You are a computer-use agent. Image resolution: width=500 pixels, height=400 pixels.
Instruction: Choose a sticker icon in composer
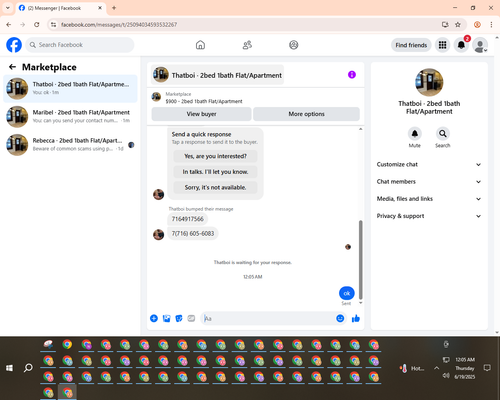click(179, 318)
